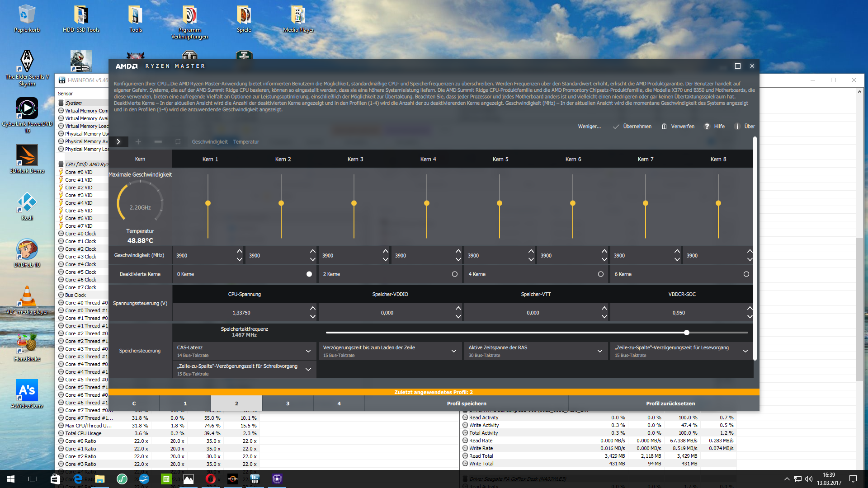Viewport: 868px width, 488px height.
Task: Select 2 Kerne radio button
Action: tap(455, 274)
